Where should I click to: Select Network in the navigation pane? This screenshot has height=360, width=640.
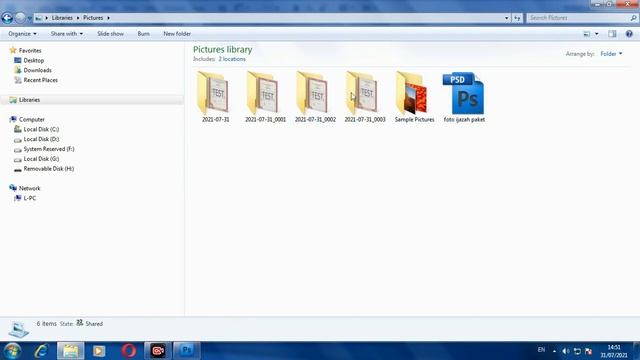[x=29, y=189]
